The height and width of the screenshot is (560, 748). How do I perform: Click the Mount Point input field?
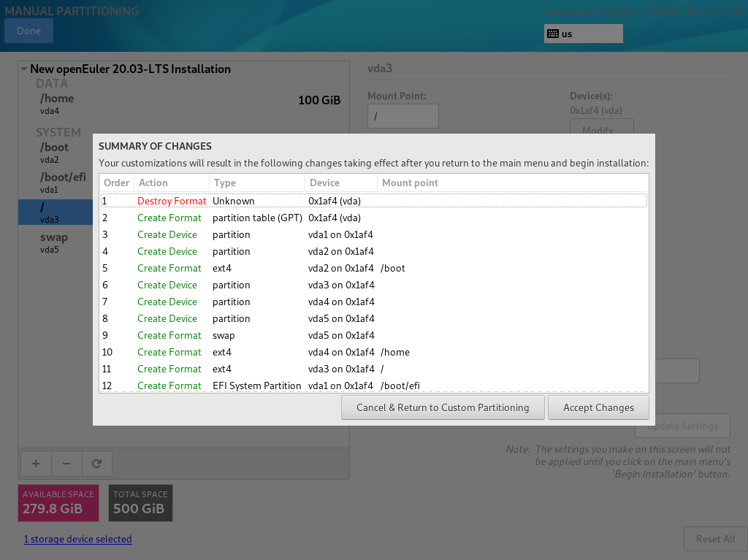[x=403, y=116]
